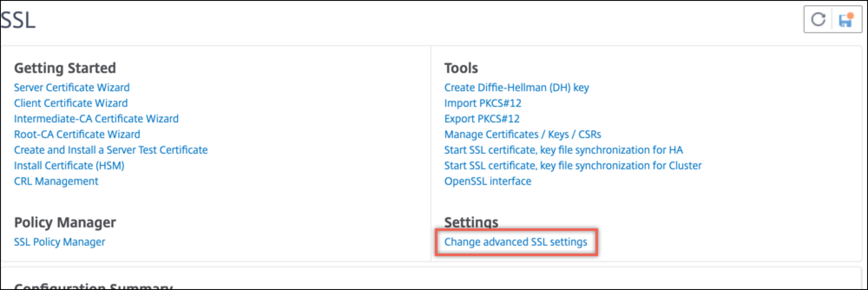This screenshot has width=868, height=290.
Task: Click the Policy Manager heading
Action: click(65, 223)
